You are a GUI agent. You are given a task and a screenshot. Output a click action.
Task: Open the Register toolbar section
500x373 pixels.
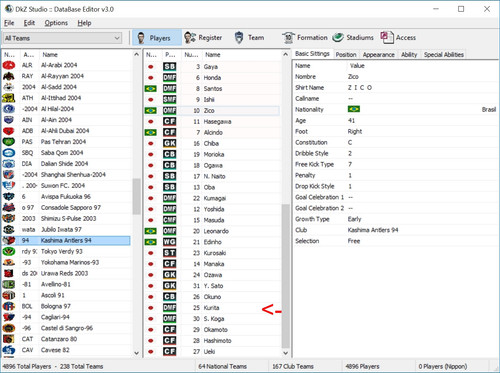pos(203,38)
